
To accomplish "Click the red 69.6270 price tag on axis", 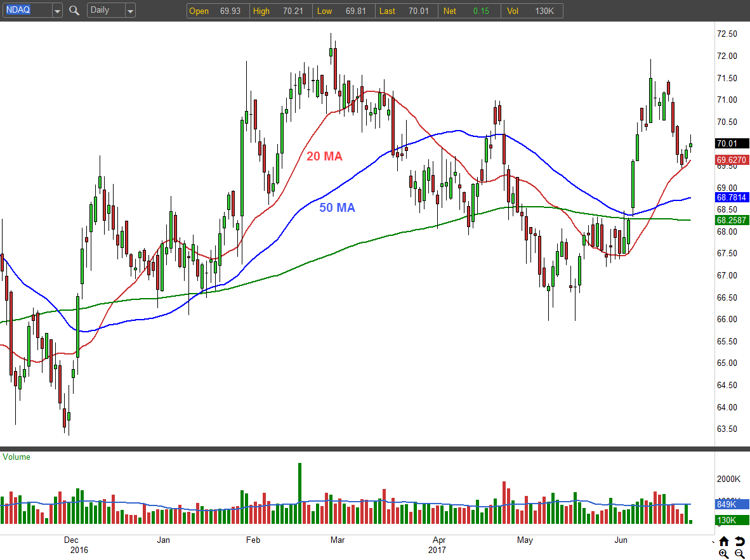I will 731,160.
